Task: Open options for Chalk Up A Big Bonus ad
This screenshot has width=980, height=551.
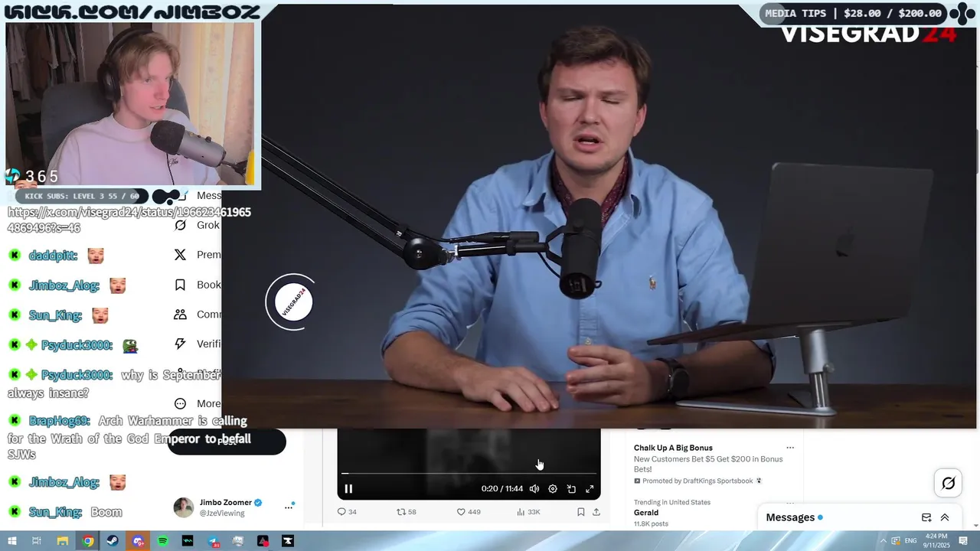Action: tap(790, 448)
